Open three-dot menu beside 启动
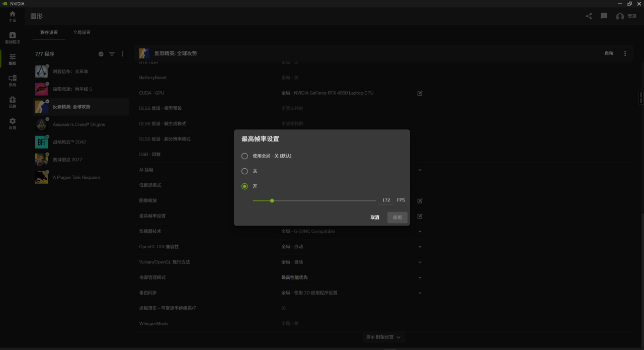644x350 pixels. click(625, 53)
